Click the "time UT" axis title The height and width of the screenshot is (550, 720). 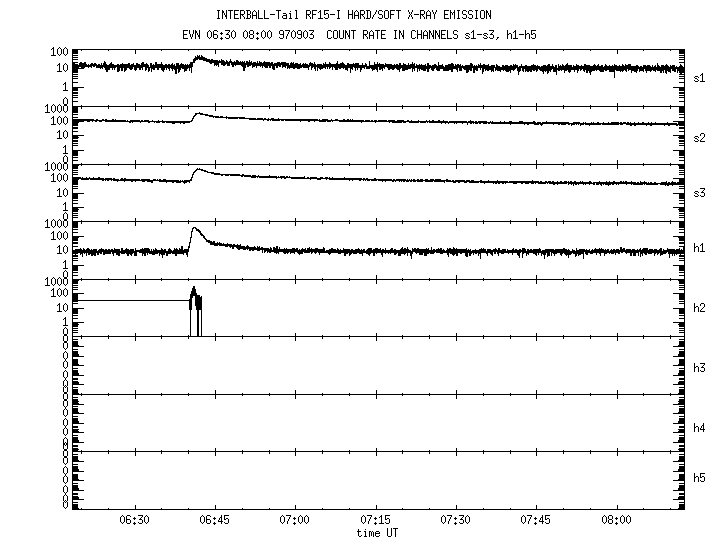click(x=378, y=534)
